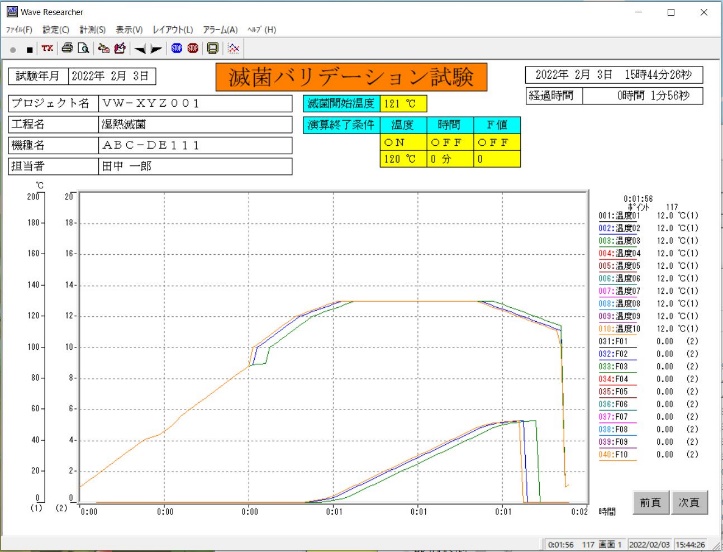The width and height of the screenshot is (723, 552).
Task: Click the monitor screen toolbar icon
Action: coord(213,48)
